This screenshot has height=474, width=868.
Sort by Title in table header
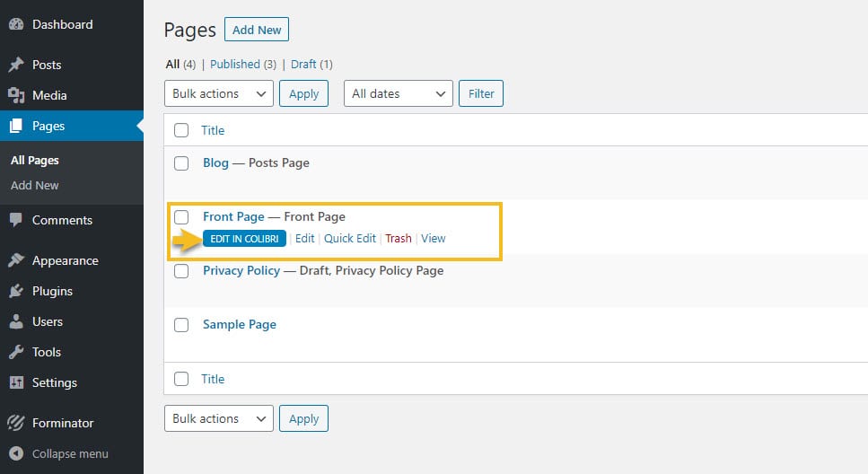pos(213,130)
